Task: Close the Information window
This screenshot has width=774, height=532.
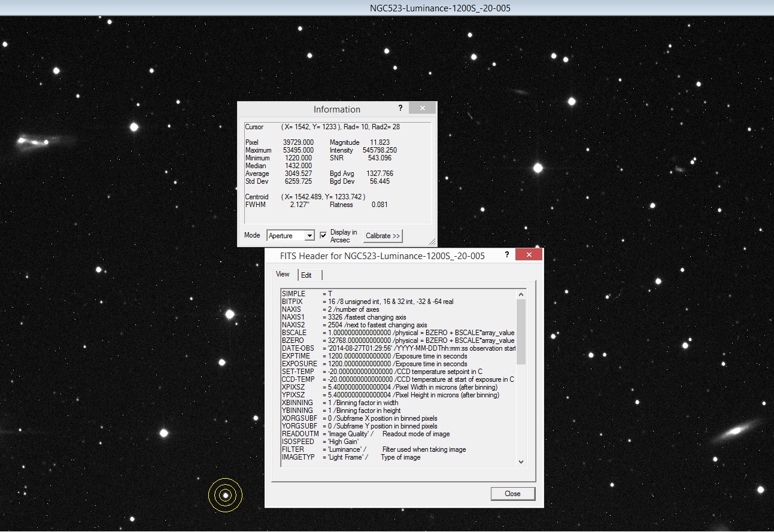Action: click(x=422, y=108)
